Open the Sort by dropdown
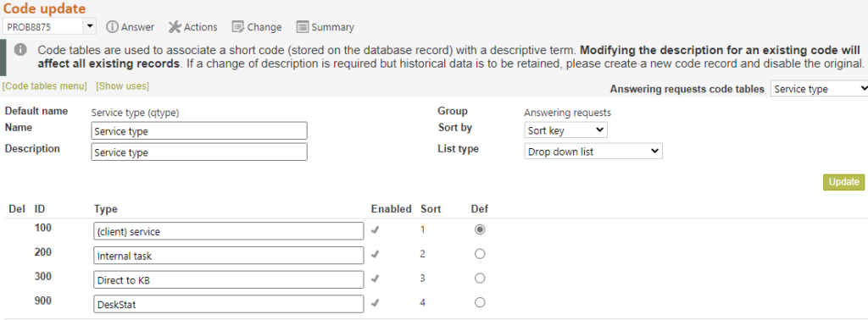Viewport: 868px width, 320px height. coord(565,130)
